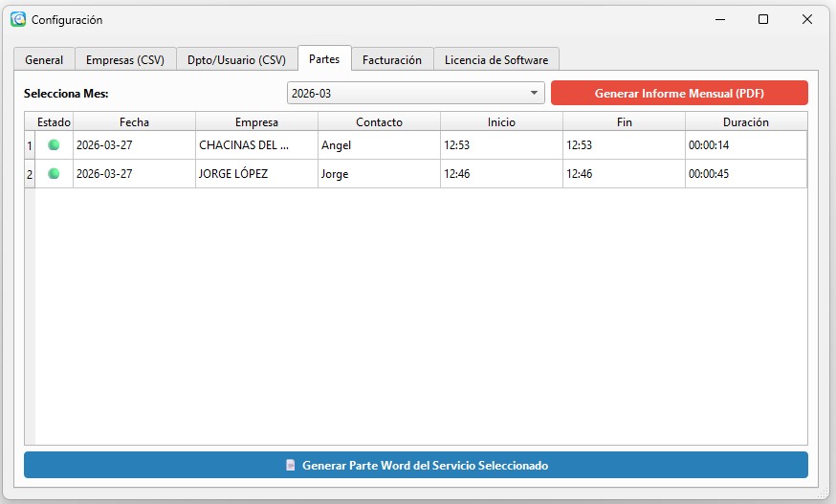Click the Contacto column header
Screen dimensions: 836x504
point(379,122)
